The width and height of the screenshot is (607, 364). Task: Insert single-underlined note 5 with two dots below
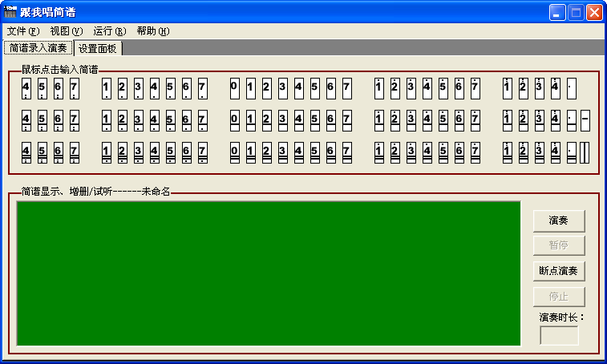(42, 121)
